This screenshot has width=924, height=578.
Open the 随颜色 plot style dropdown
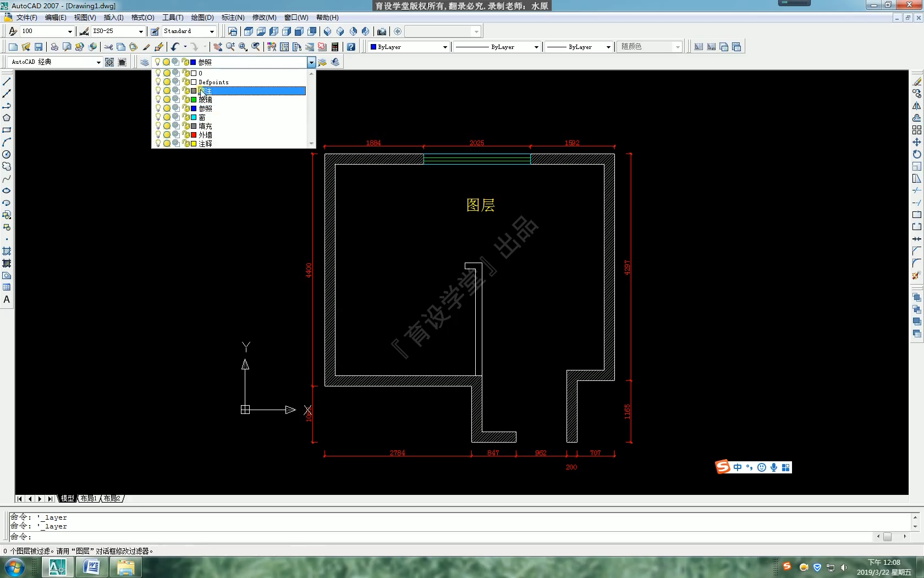pos(678,47)
